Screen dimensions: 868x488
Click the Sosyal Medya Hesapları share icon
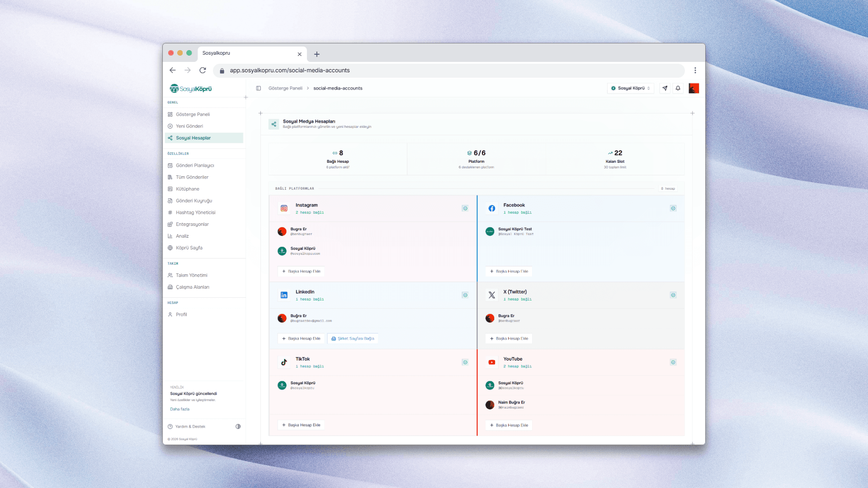coord(274,124)
